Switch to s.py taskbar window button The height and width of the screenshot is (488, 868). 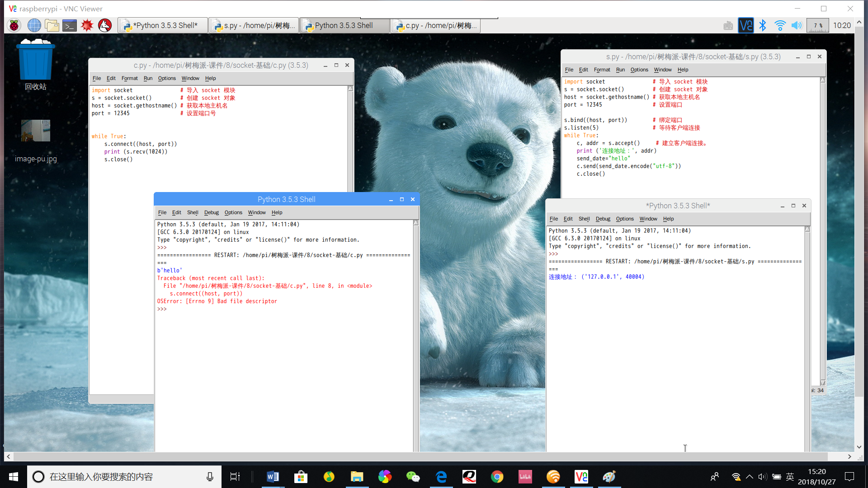[254, 26]
